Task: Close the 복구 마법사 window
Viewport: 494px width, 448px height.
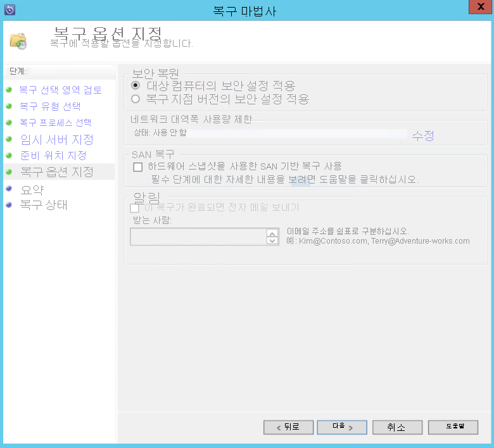Action: click(x=481, y=6)
